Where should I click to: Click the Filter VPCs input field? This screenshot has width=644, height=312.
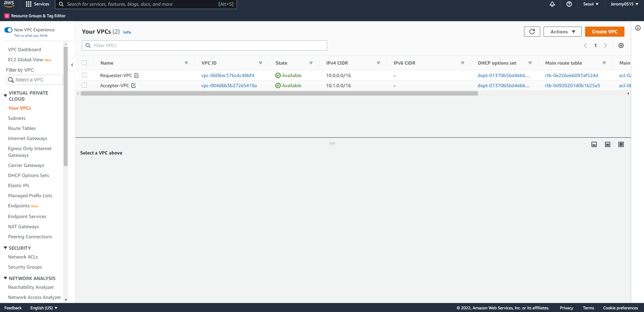click(x=205, y=45)
